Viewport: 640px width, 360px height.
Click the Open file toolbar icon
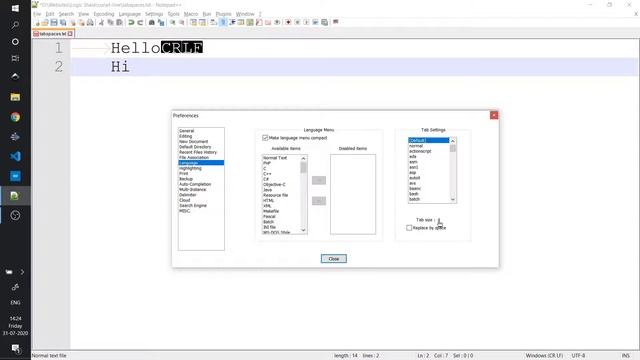[45, 22]
